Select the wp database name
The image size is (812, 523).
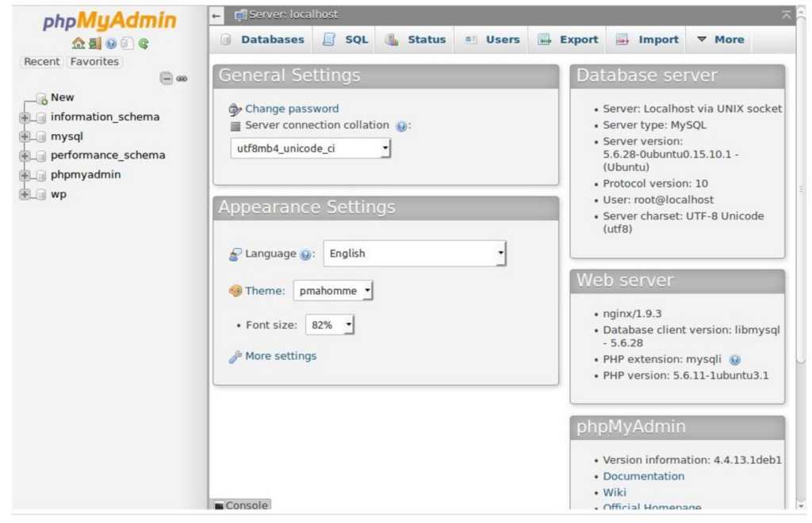pyautogui.click(x=59, y=194)
